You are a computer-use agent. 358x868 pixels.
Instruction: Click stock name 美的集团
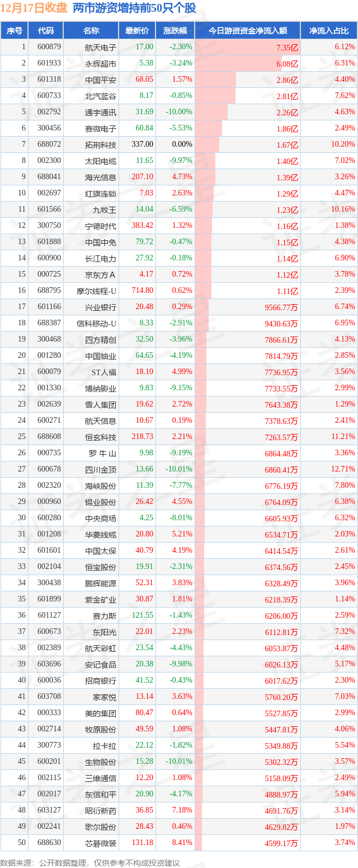point(101,713)
